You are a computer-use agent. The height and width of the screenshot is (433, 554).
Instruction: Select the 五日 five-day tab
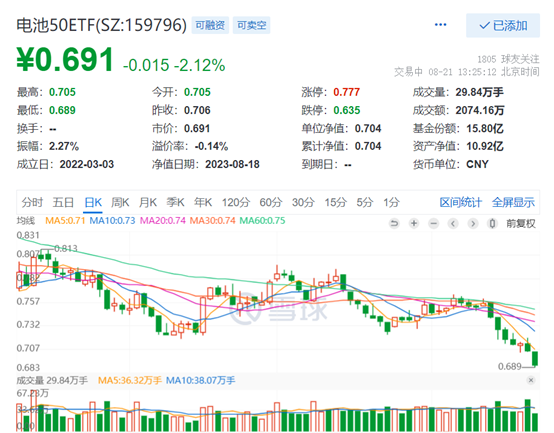[x=63, y=202]
